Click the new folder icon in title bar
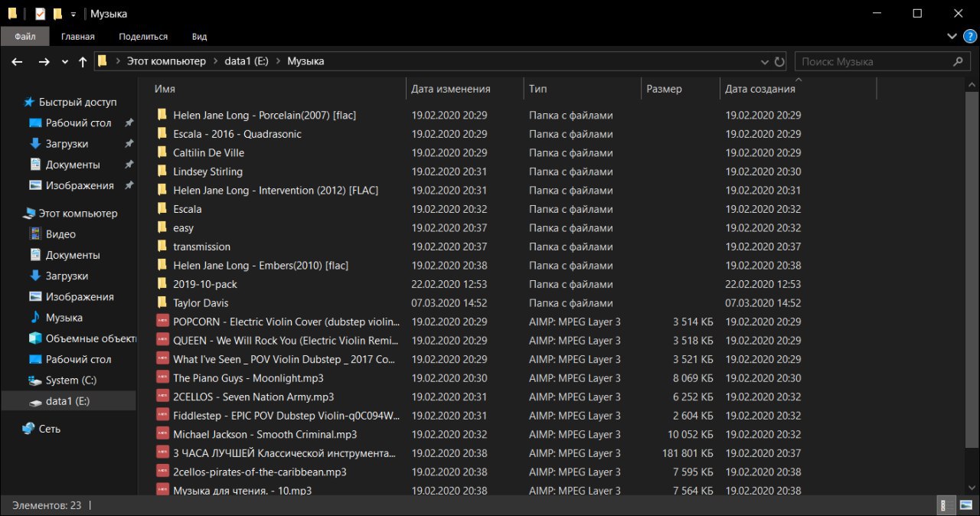980x516 pixels. click(x=57, y=13)
